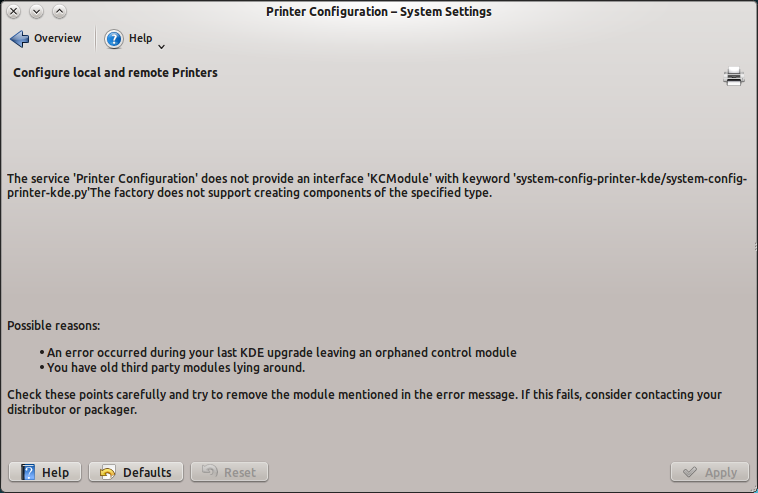Click the 'Printer Configuration – System Settings' title
This screenshot has height=493, width=758.
point(379,12)
